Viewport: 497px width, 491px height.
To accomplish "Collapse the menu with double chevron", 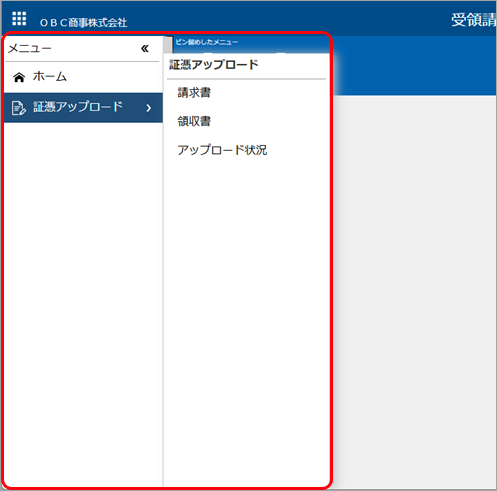I will coord(145,49).
